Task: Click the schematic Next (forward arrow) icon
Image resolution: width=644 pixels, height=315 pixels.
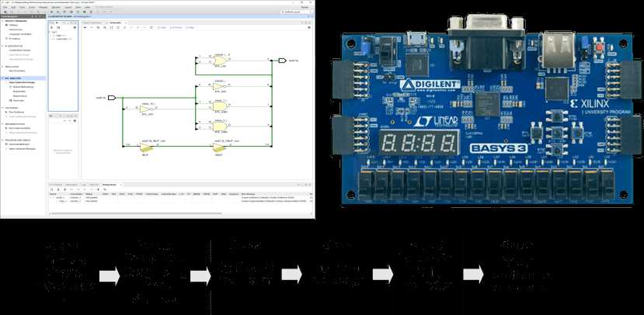Action: (x=91, y=27)
